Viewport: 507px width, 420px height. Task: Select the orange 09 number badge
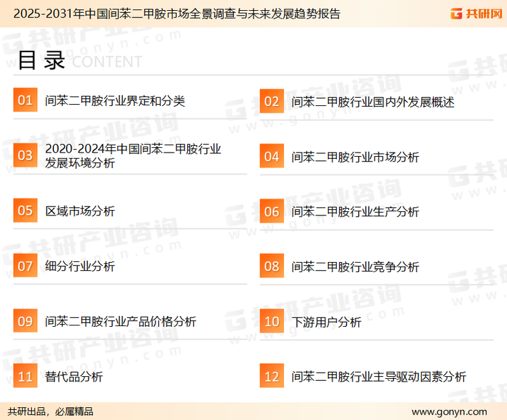25,321
